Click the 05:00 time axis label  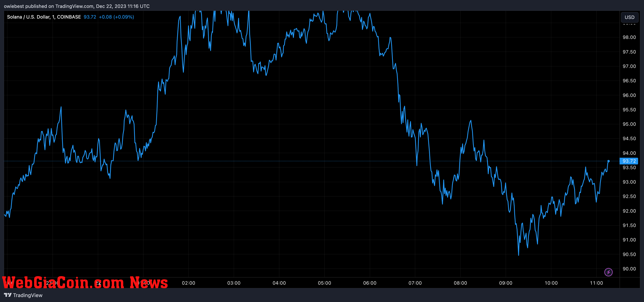(x=324, y=283)
